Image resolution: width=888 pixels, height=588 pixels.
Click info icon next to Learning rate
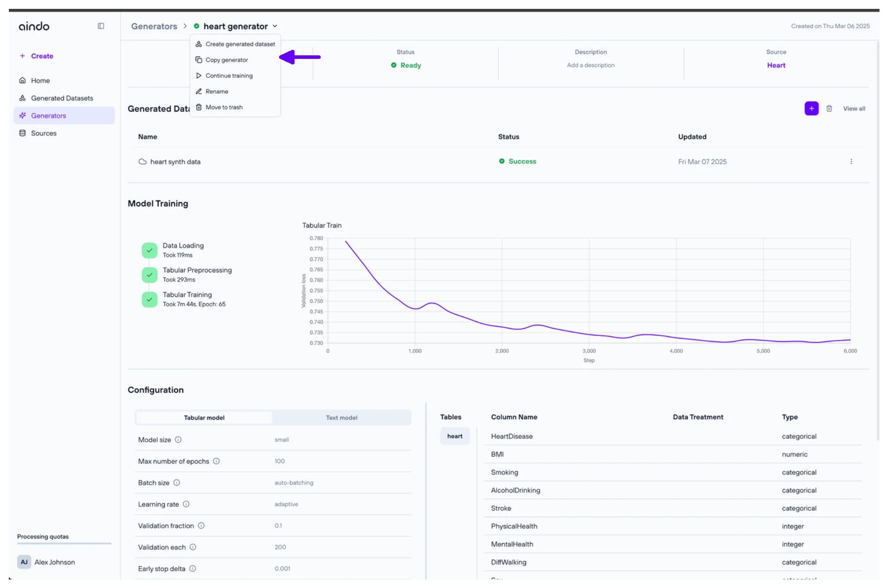[186, 504]
